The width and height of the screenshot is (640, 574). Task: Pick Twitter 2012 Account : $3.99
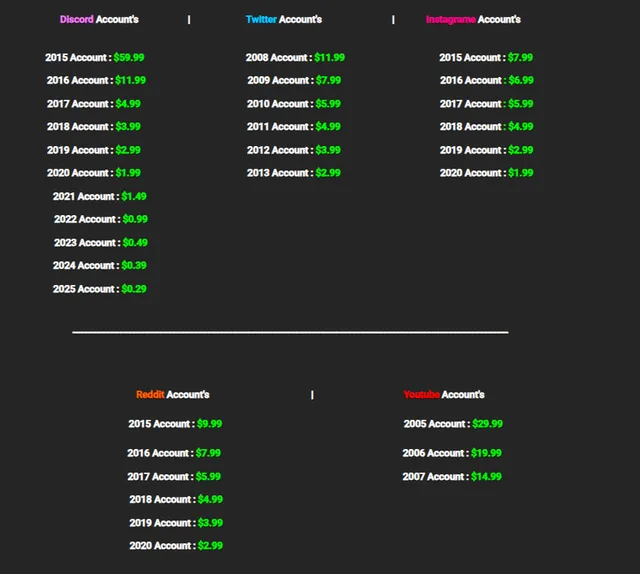click(x=294, y=150)
